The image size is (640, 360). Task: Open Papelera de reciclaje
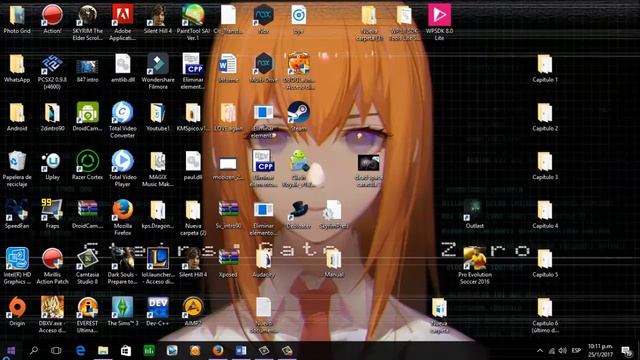tap(17, 162)
